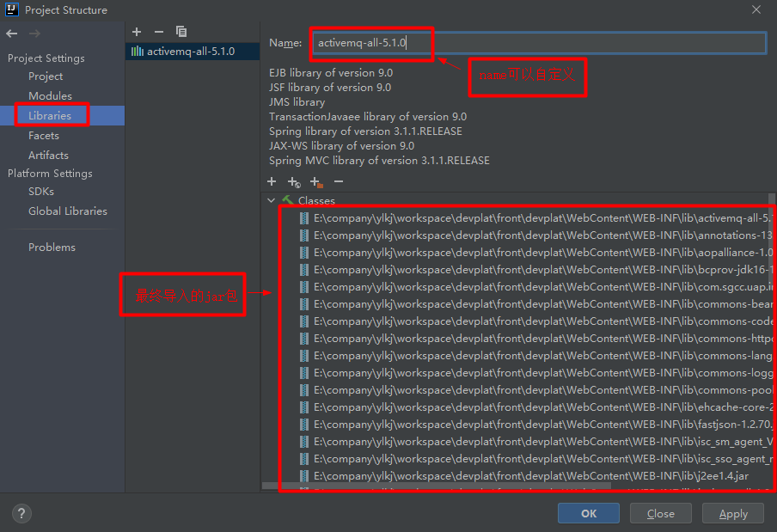Click the 'Project Settings' section heading

point(46,58)
